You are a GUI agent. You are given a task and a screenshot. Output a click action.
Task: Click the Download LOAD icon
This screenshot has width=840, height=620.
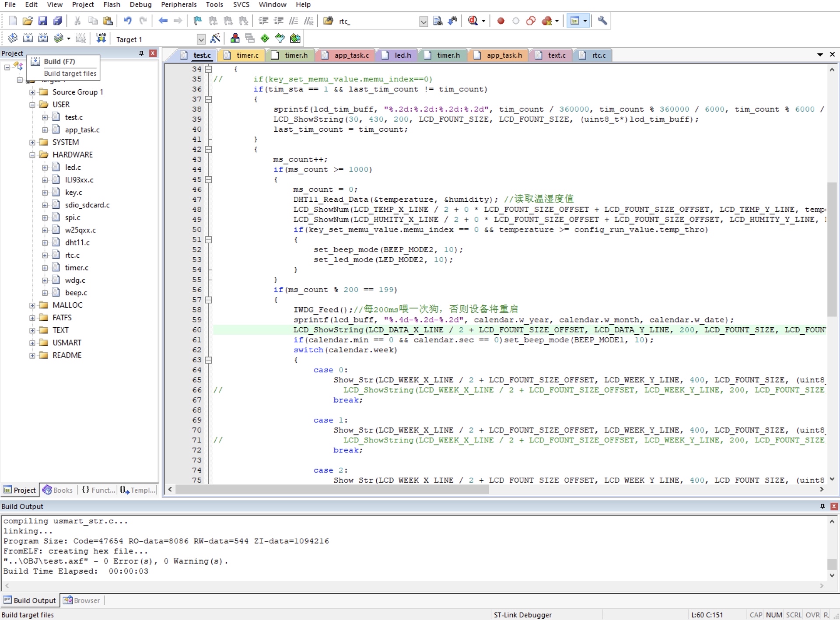point(101,39)
